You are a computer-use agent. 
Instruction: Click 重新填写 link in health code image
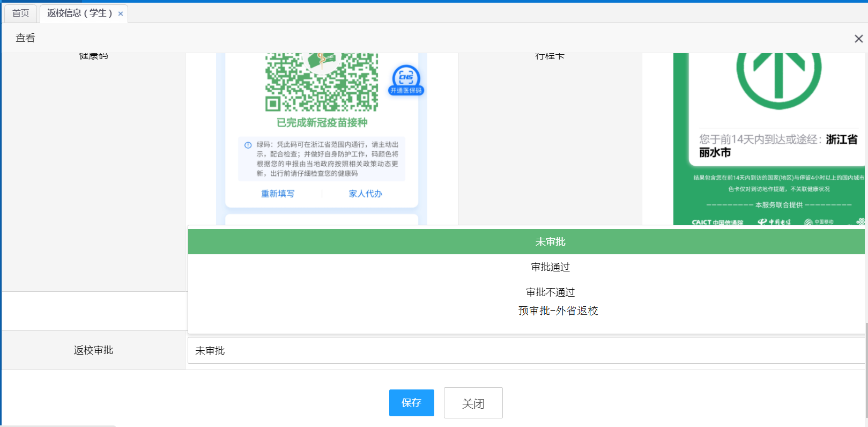[x=278, y=194]
